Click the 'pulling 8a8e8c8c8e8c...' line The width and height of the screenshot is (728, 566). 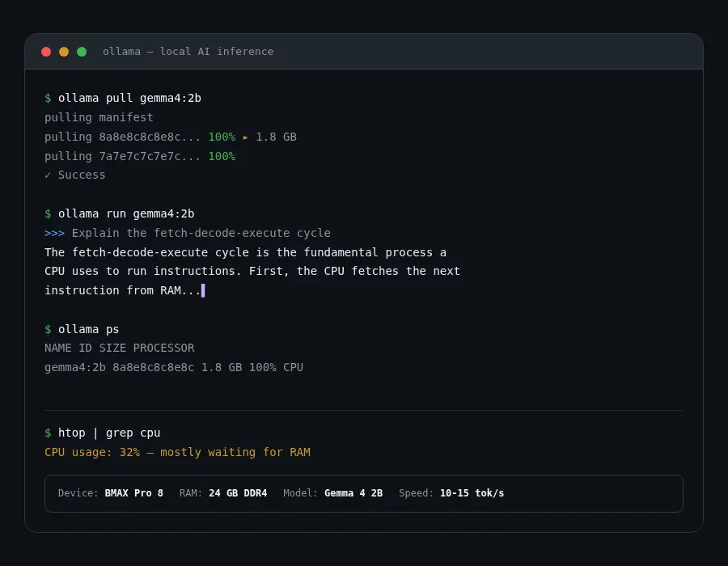[x=171, y=137]
